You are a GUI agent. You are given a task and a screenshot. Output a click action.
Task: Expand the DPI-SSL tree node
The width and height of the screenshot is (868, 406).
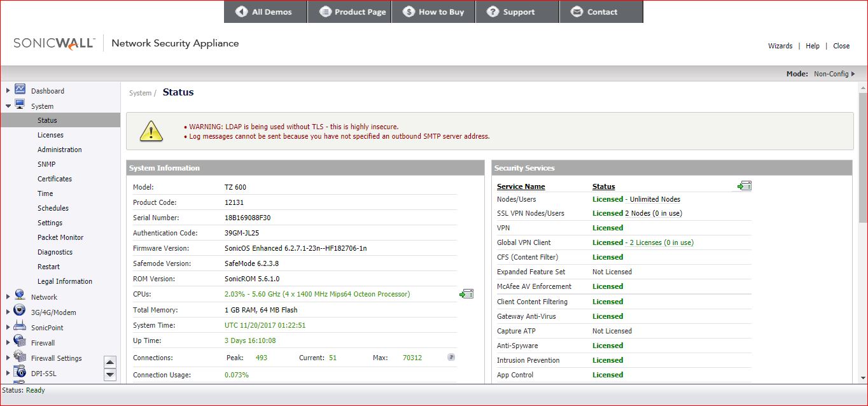pyautogui.click(x=8, y=373)
